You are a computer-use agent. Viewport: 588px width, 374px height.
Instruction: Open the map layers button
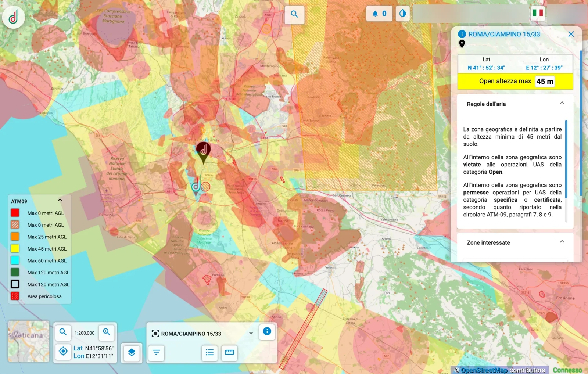132,353
